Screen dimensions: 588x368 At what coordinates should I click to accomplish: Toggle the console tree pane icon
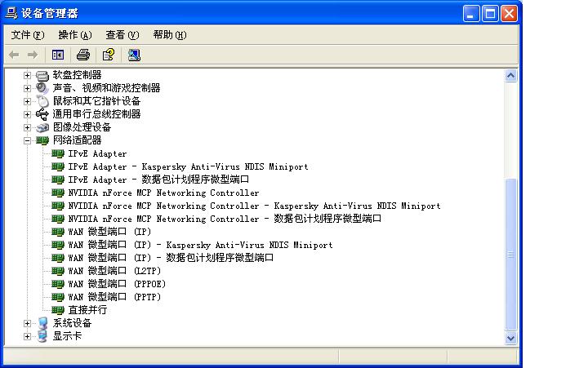58,55
